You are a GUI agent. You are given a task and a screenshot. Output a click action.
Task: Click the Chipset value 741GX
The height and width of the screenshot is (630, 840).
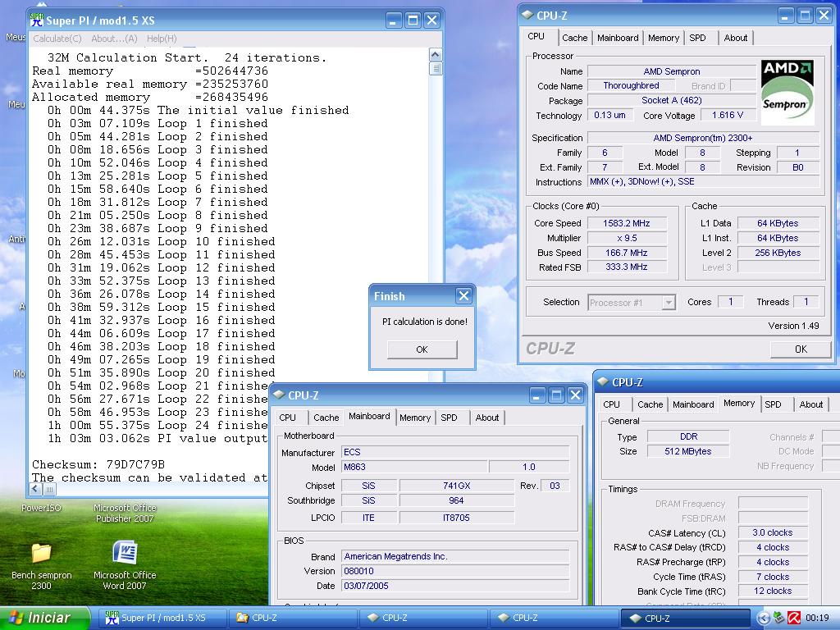456,486
